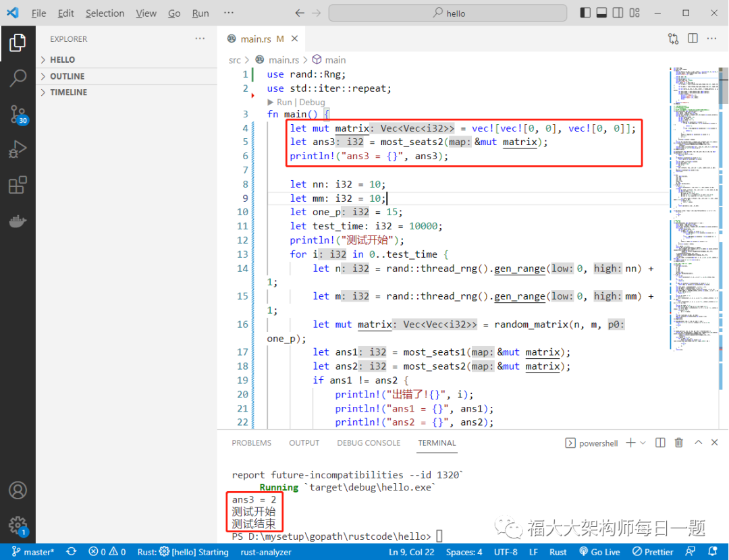
Task: Click the master* branch in status bar
Action: [32, 552]
